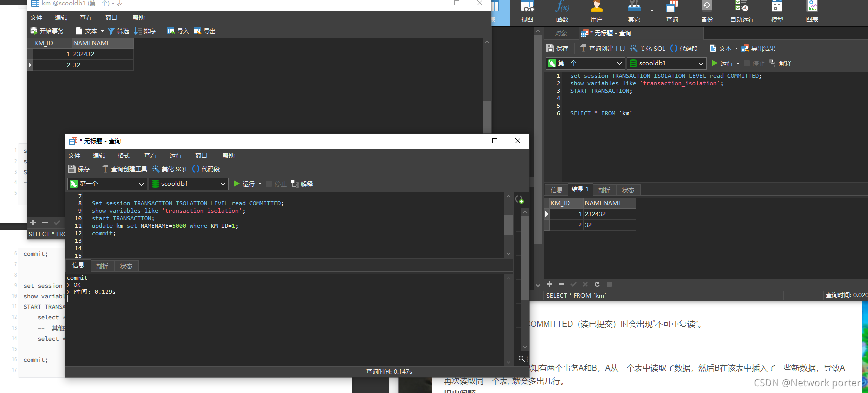Select cell 232432 in main result grid
The image size is (868, 393).
[610, 214]
